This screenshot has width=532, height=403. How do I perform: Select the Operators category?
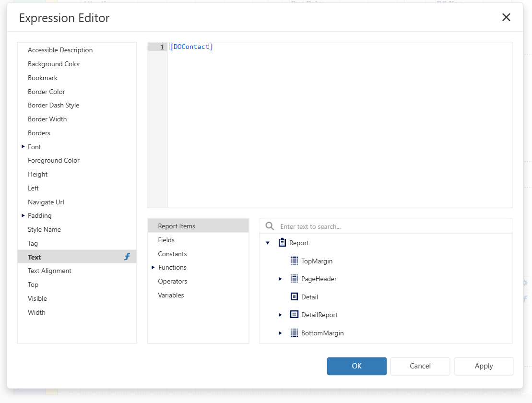coord(173,281)
